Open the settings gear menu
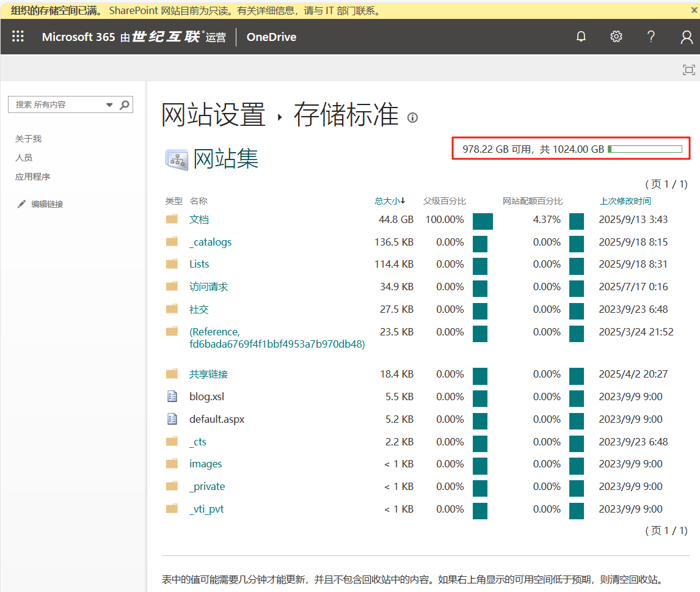Image resolution: width=700 pixels, height=592 pixels. point(616,37)
